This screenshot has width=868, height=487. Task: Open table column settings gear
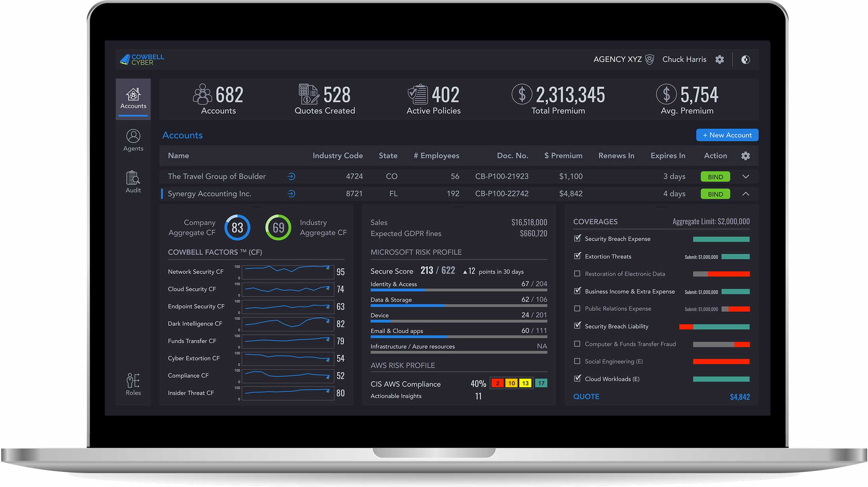click(x=746, y=156)
